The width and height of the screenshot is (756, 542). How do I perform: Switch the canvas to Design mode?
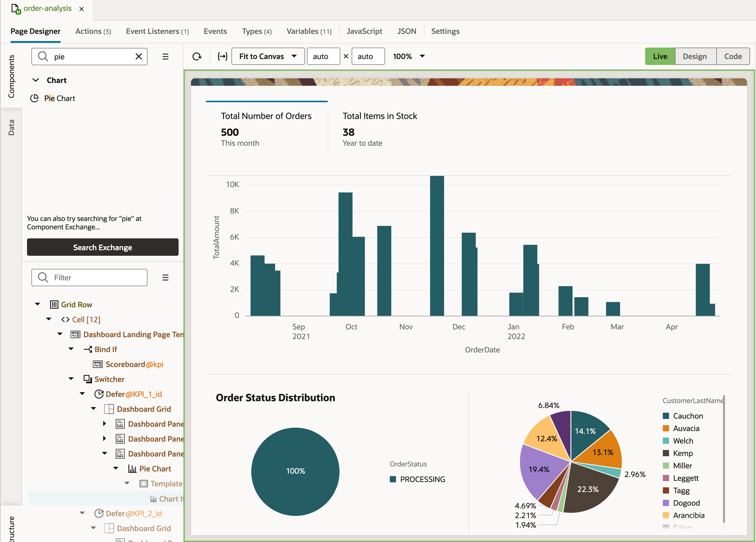(x=695, y=56)
